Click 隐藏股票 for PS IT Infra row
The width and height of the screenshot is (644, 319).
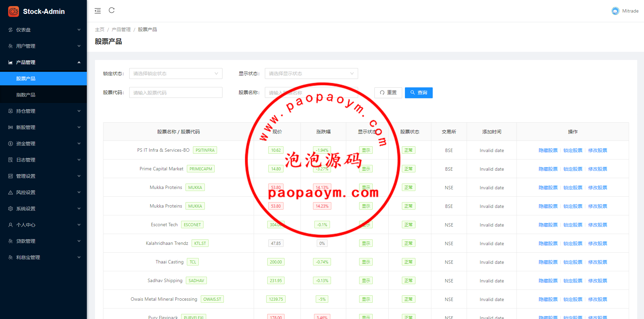548,150
